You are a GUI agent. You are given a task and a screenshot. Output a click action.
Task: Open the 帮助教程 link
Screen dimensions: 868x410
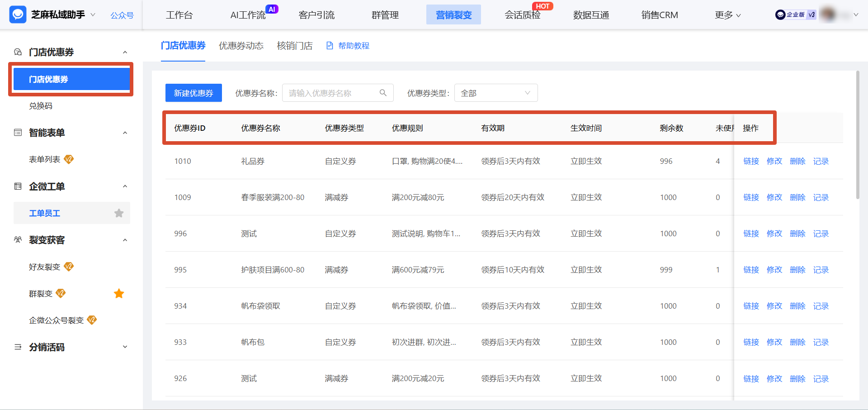(354, 46)
